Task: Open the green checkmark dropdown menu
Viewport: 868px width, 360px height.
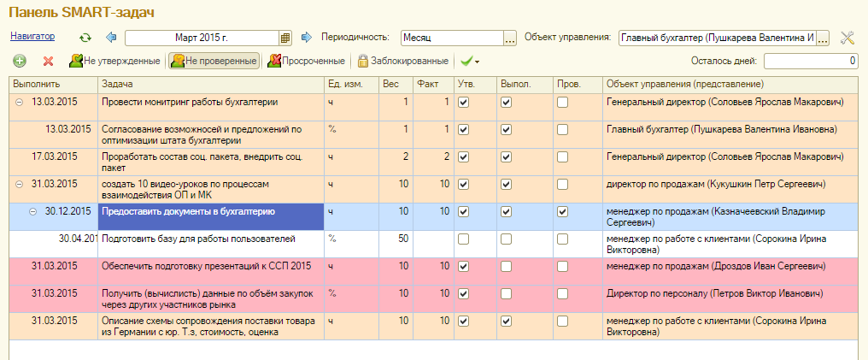Action: 469,62
